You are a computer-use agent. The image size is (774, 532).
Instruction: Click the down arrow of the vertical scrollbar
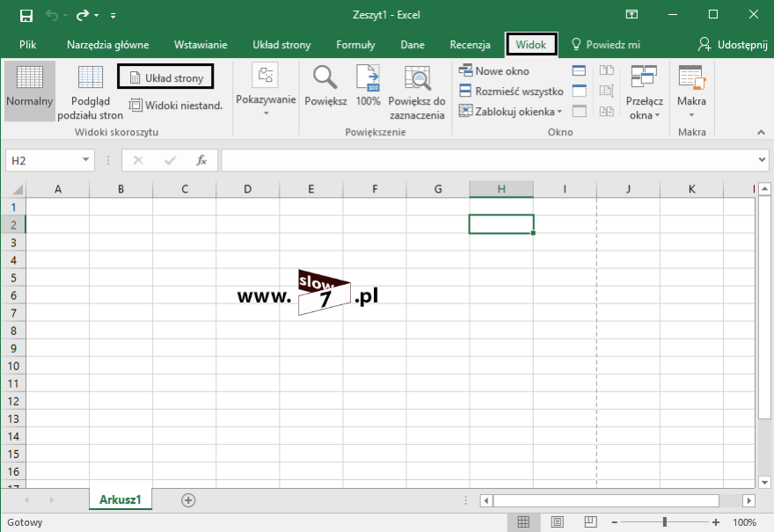[764, 482]
